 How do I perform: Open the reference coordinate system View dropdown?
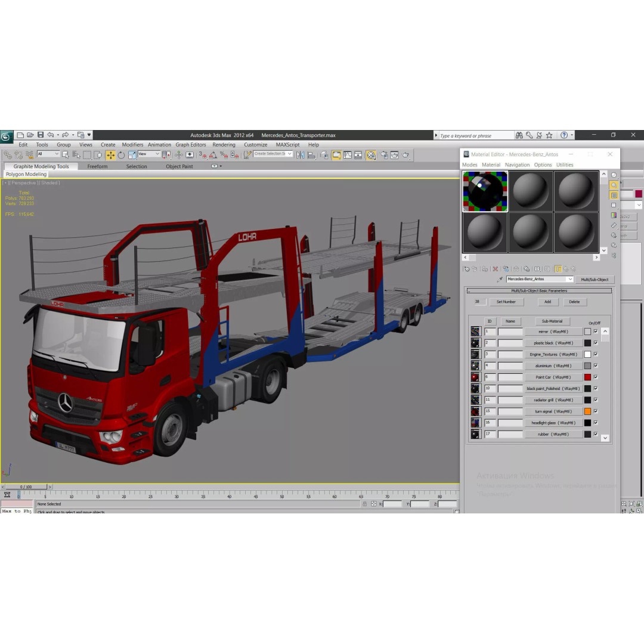tap(149, 154)
